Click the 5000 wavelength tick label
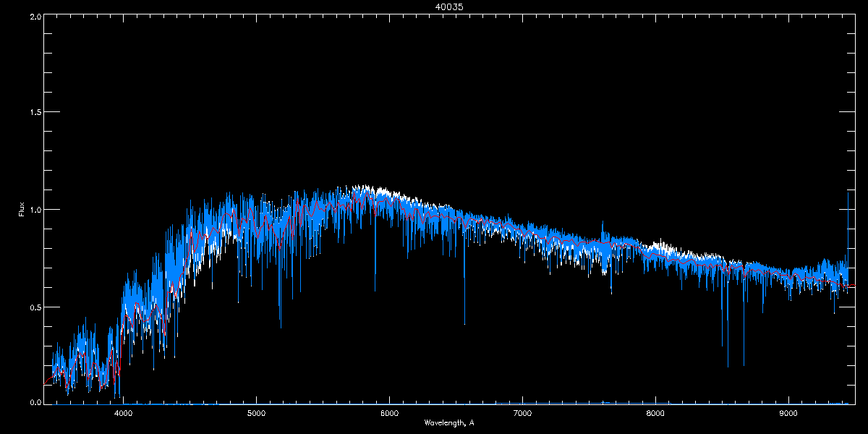868x434 pixels. [257, 413]
